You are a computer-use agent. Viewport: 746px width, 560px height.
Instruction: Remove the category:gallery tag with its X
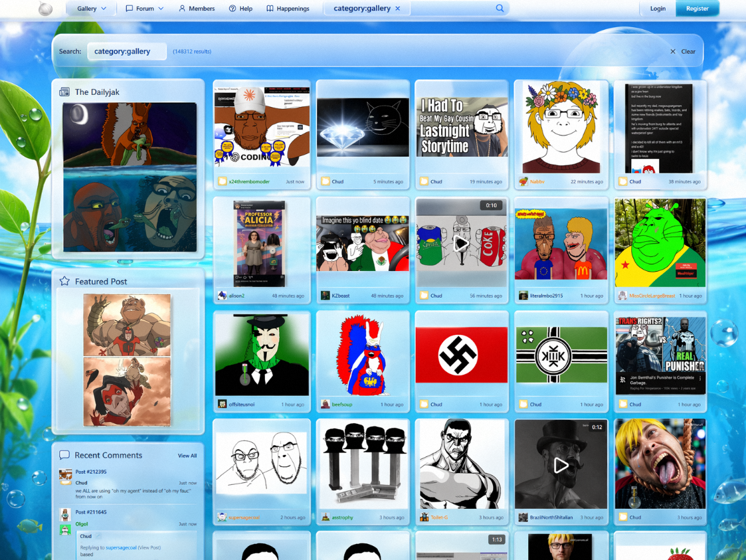[x=398, y=9]
